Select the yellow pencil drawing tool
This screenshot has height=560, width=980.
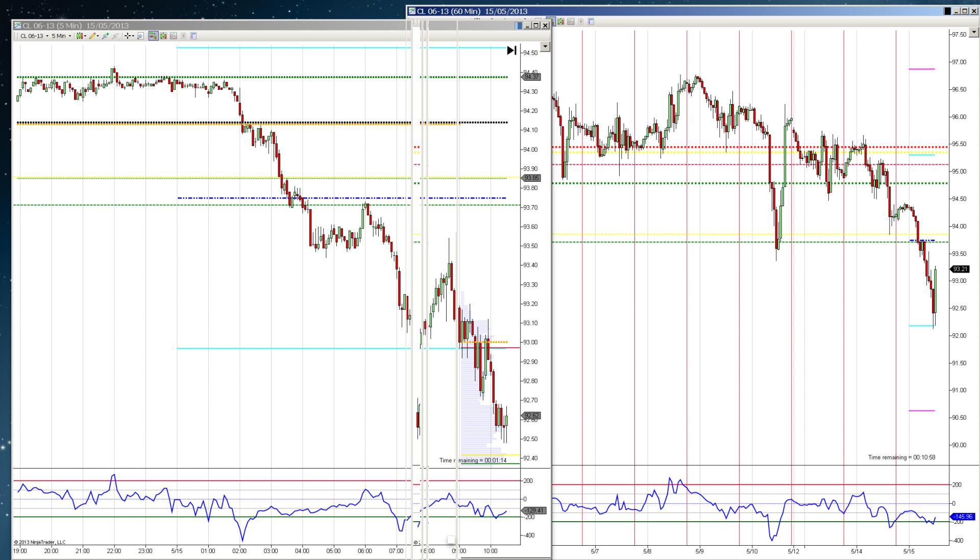[x=92, y=36]
